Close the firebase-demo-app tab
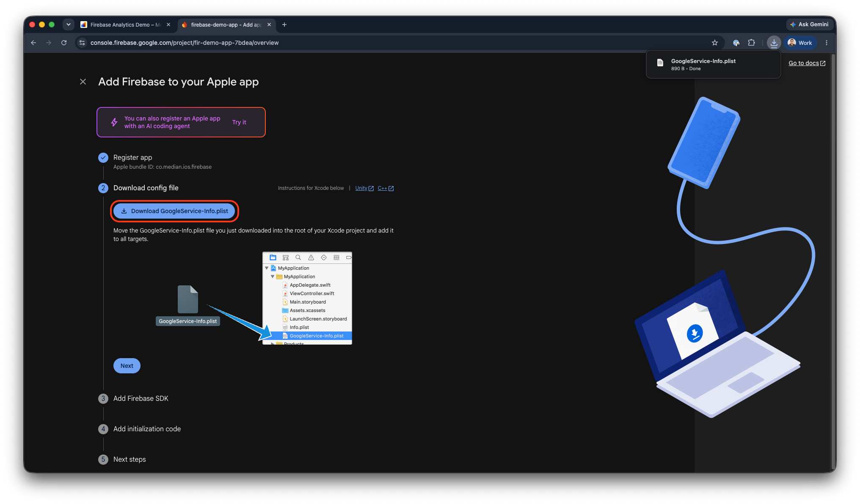 pyautogui.click(x=269, y=25)
